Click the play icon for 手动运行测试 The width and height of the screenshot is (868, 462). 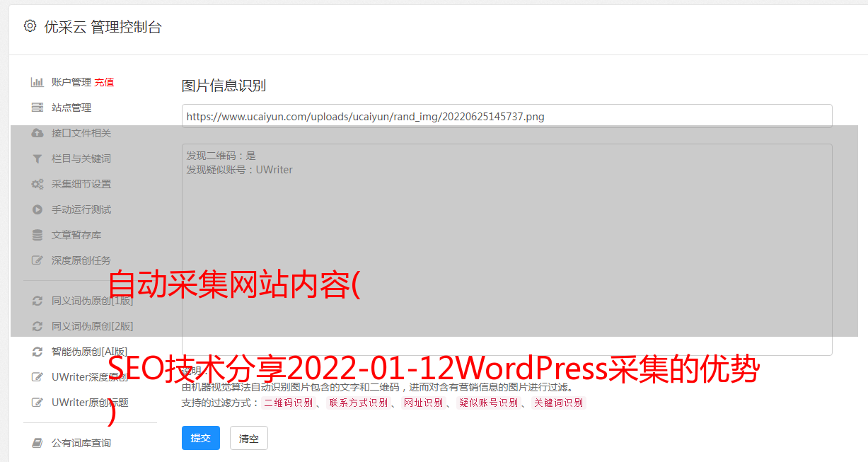point(37,209)
